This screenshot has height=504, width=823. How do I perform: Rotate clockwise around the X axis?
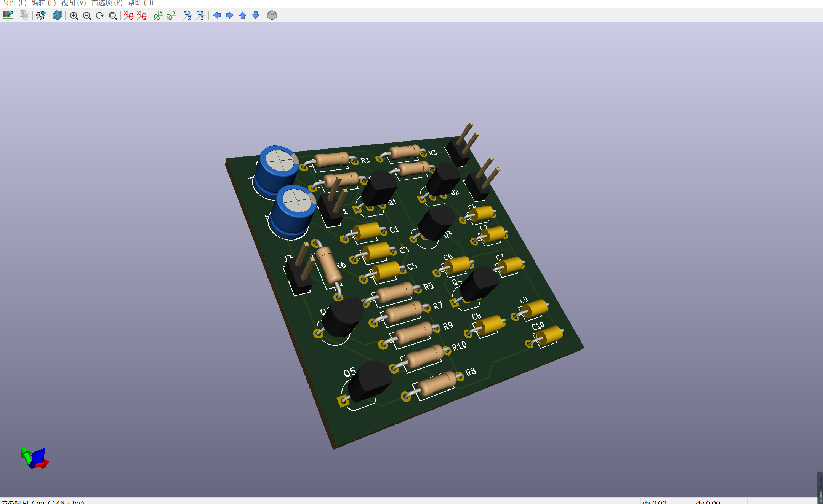click(x=128, y=15)
